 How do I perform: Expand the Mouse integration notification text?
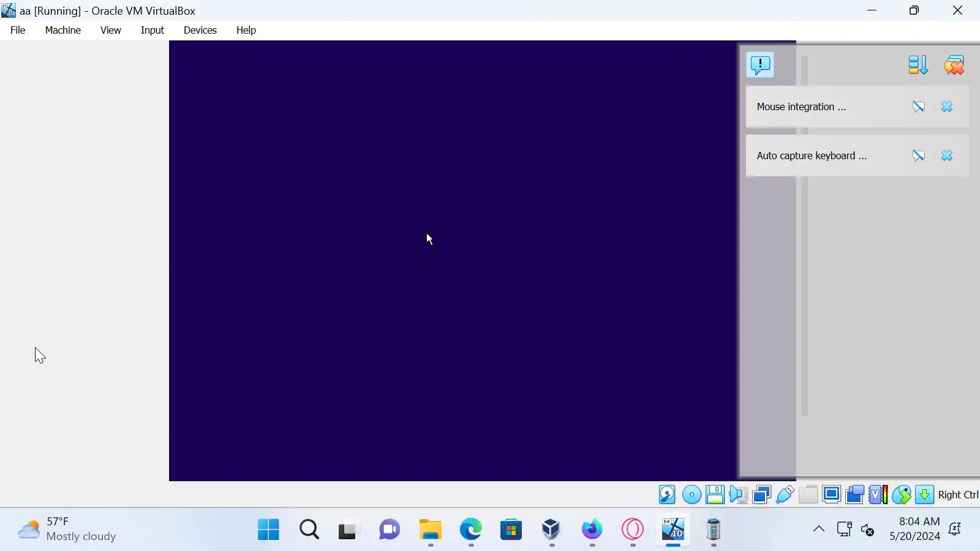pyautogui.click(x=801, y=107)
